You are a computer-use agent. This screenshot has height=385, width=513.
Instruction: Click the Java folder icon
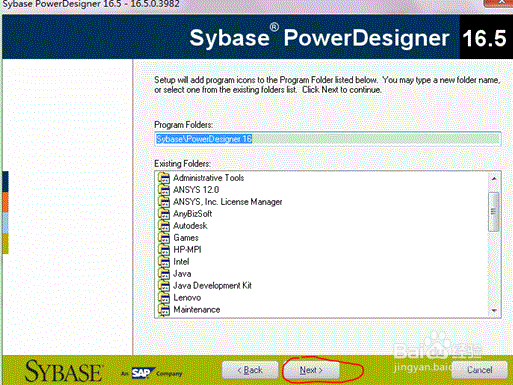164,274
